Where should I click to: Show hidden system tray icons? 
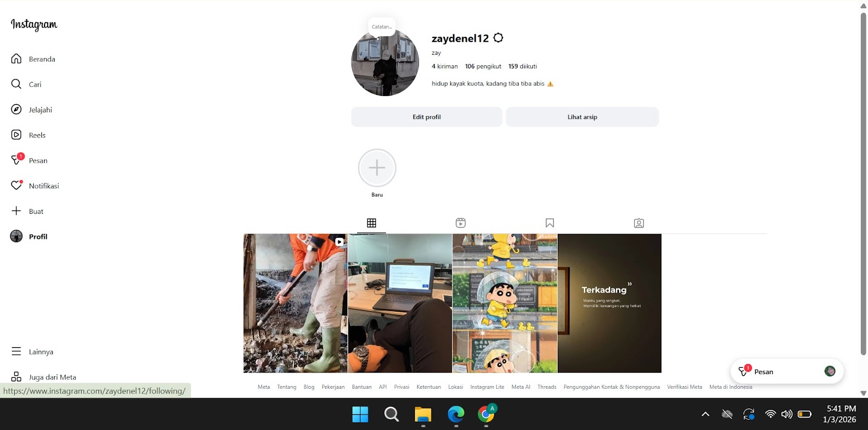[705, 414]
